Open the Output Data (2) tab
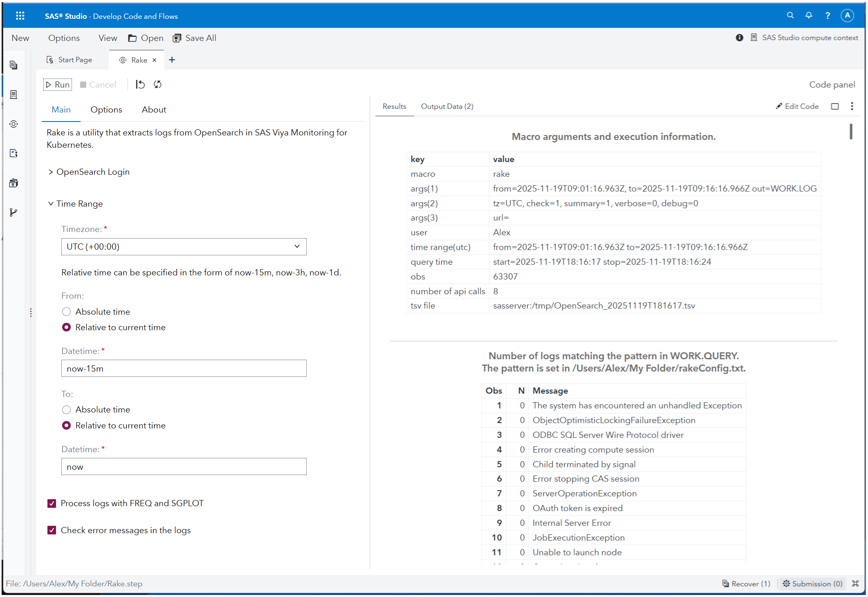 coord(447,106)
